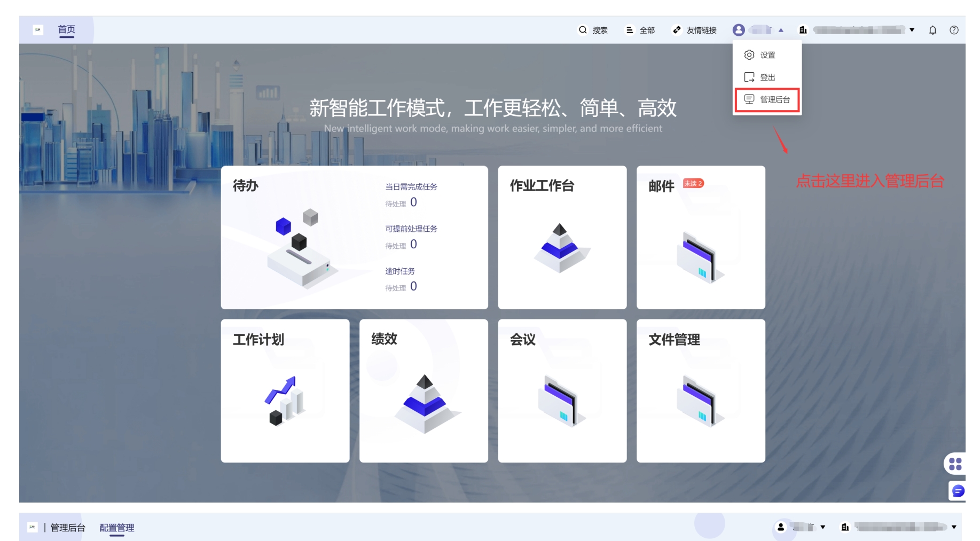980x541 pixels.
Task: Click the 邮件 folder icon
Action: point(700,257)
